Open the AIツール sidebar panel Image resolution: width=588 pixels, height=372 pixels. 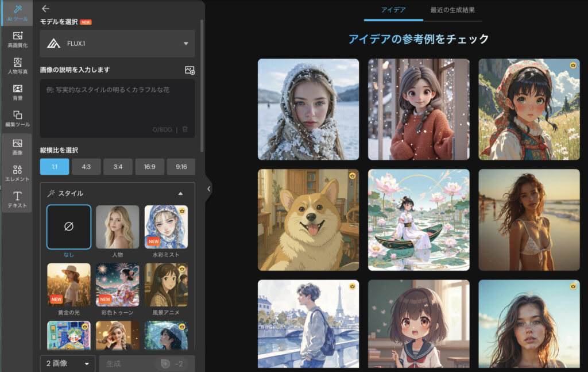coord(17,13)
